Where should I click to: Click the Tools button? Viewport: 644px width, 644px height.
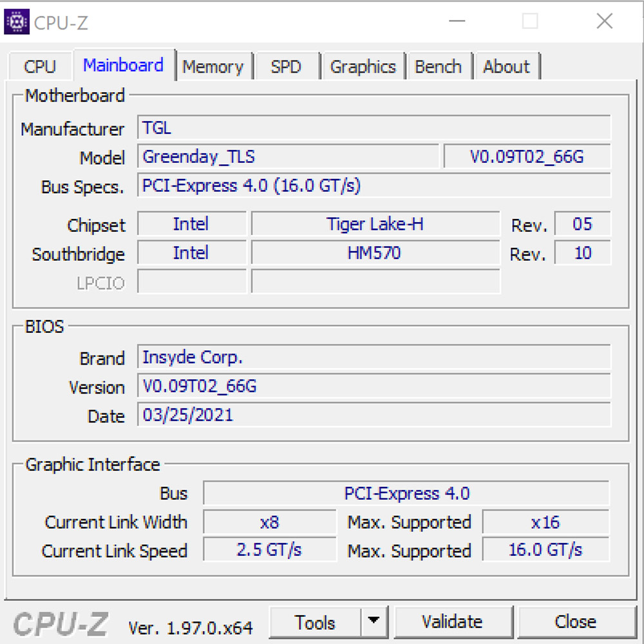(x=316, y=622)
